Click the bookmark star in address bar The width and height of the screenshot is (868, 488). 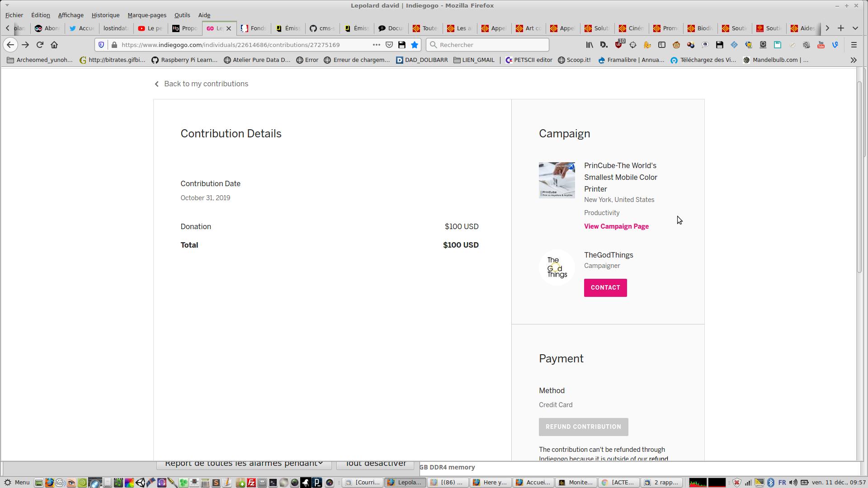click(415, 45)
